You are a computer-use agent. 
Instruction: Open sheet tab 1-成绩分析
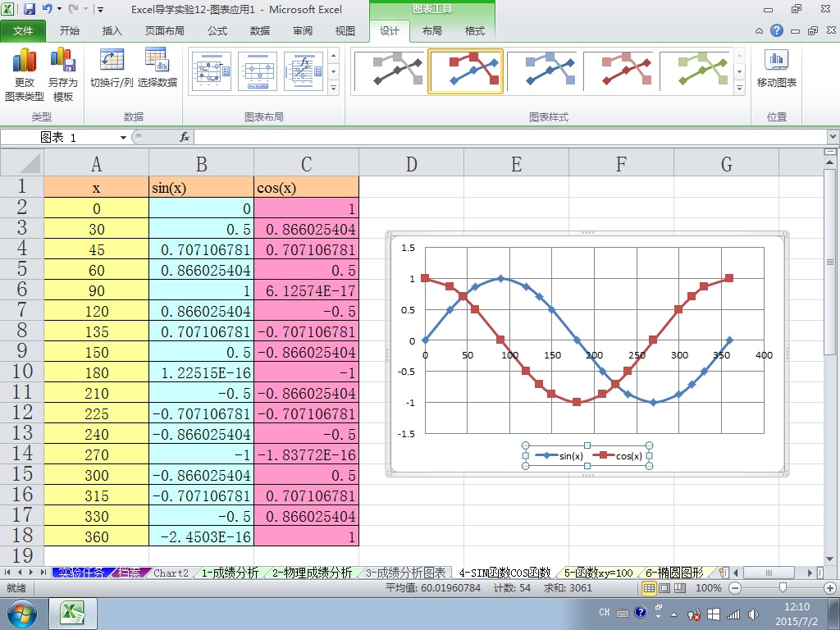pos(230,573)
